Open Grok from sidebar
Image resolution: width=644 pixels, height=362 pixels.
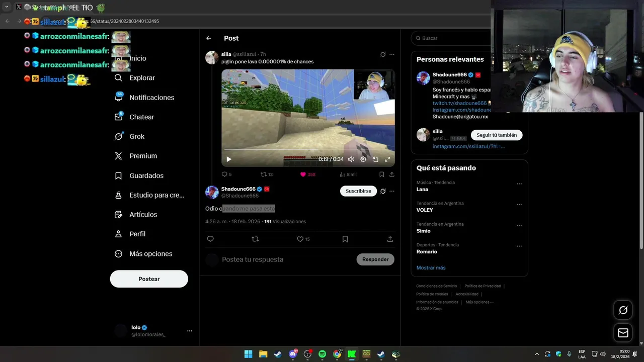129,136
